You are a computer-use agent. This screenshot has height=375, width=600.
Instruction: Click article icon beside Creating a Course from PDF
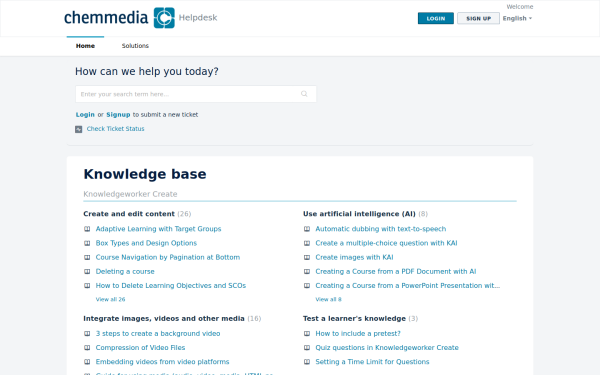[307, 271]
